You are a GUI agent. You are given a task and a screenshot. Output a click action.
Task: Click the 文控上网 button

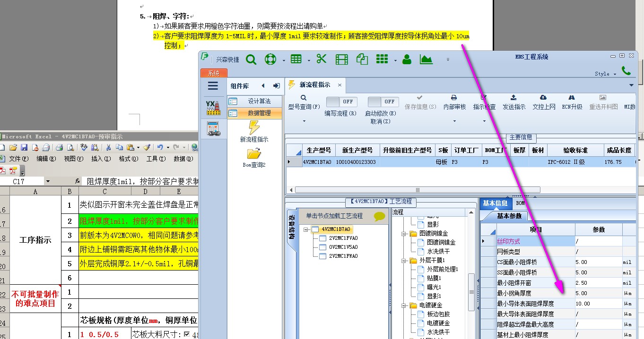(x=544, y=103)
